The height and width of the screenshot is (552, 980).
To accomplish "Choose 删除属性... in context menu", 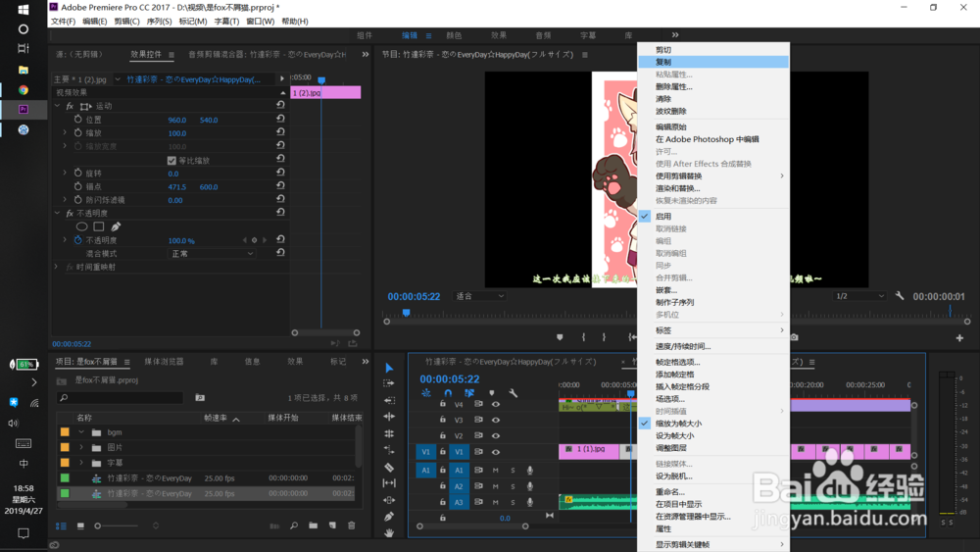I will tap(713, 87).
